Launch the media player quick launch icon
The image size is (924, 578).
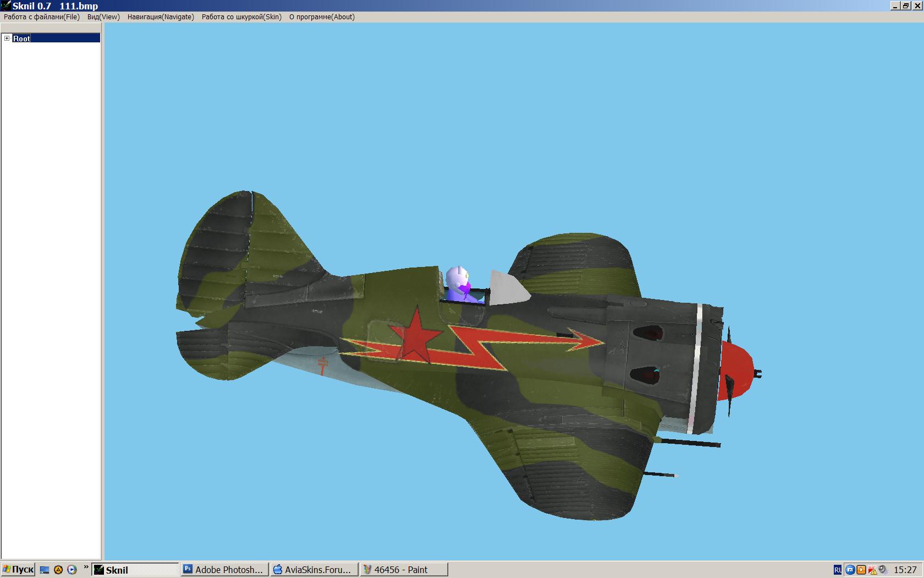pyautogui.click(x=71, y=570)
